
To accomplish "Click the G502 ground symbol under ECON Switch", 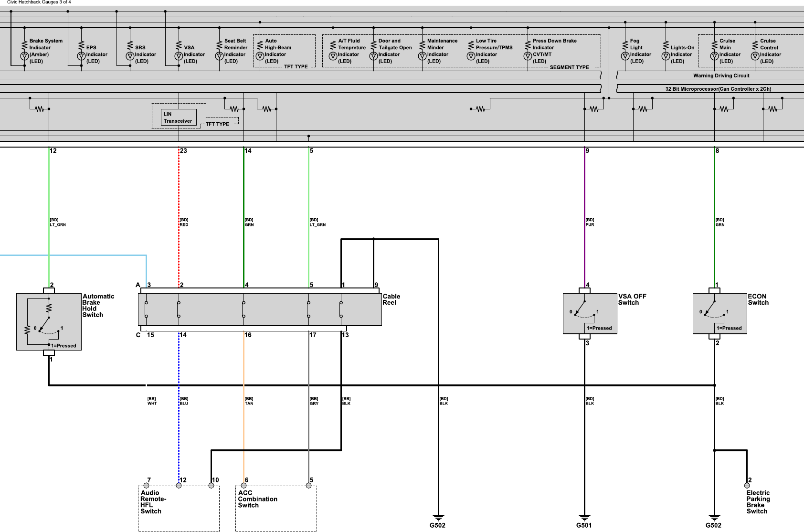I will coord(714,517).
